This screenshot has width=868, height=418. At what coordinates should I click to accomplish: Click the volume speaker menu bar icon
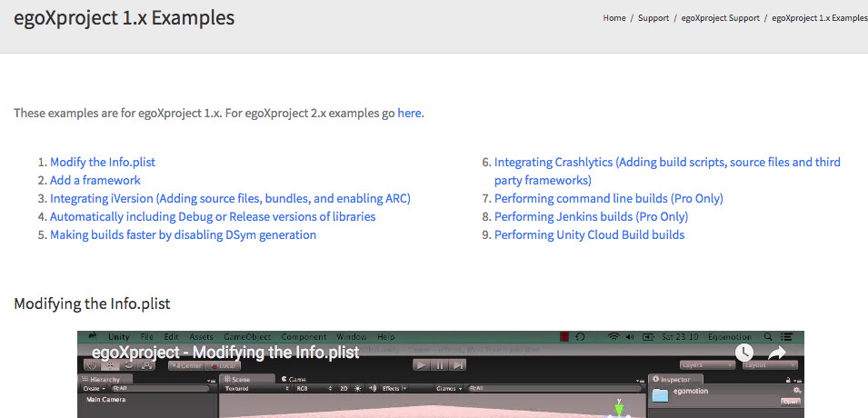click(630, 336)
